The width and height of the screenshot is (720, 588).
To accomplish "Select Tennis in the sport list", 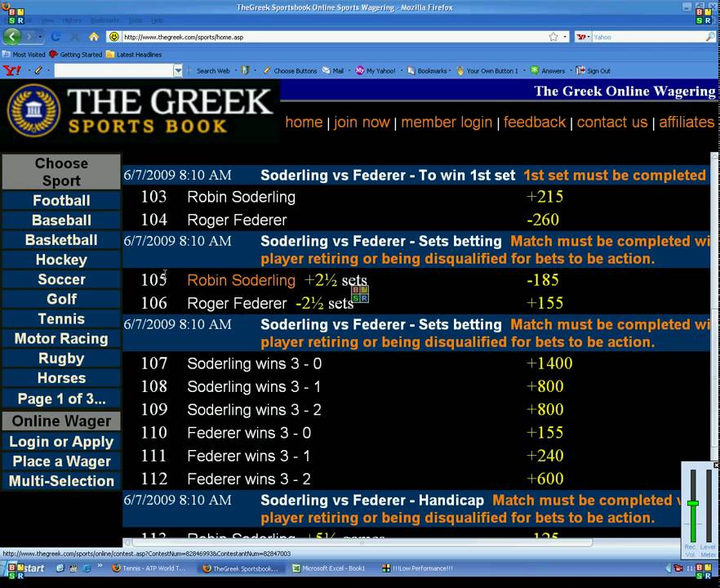I will point(61,318).
